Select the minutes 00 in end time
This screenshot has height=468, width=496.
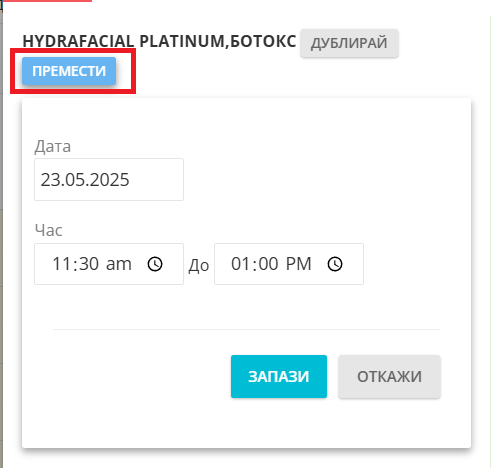268,264
